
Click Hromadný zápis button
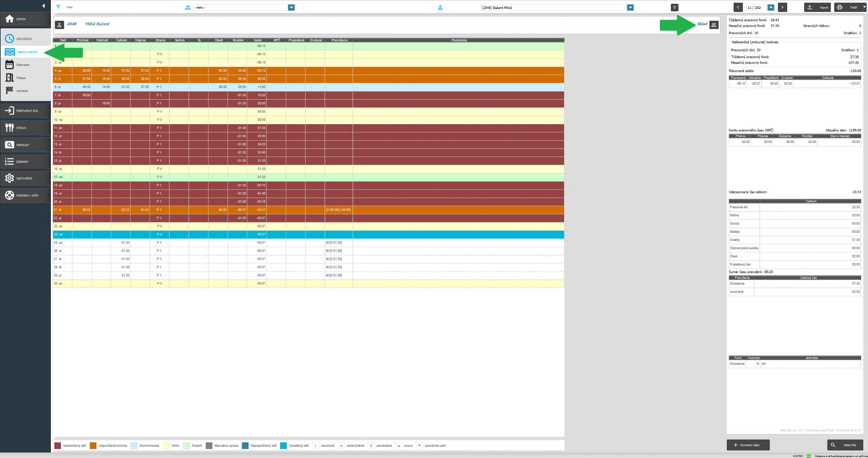pyautogui.click(x=748, y=445)
